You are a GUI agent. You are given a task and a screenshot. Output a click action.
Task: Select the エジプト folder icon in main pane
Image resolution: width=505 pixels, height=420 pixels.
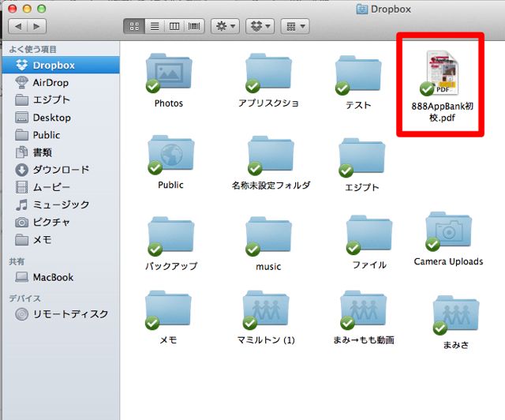361,157
